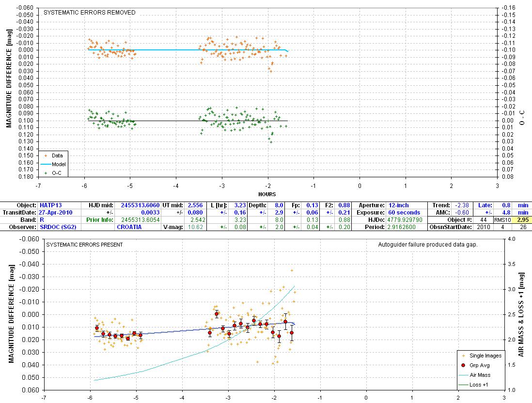Click the 'Exposure:' label
Image resolution: width=532 pixels, height=403 pixels.
tap(371, 213)
